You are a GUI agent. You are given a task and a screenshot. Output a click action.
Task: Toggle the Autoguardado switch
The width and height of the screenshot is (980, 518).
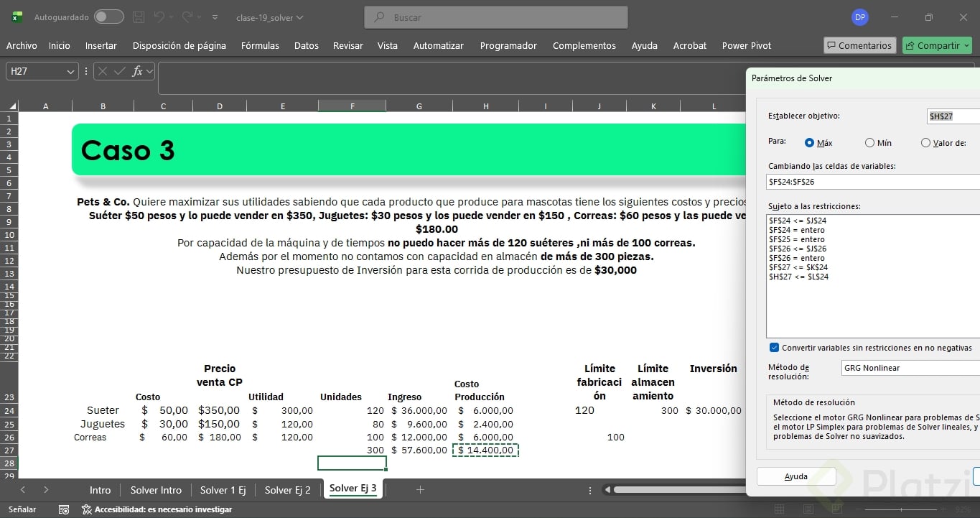coord(108,17)
